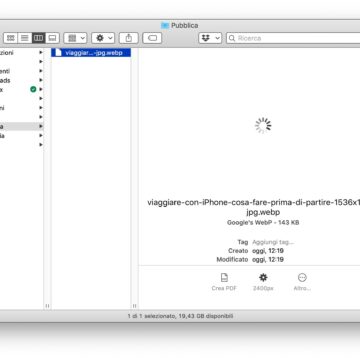This screenshot has height=360, width=360.
Task: Click the Modificato date value
Action: (268, 259)
